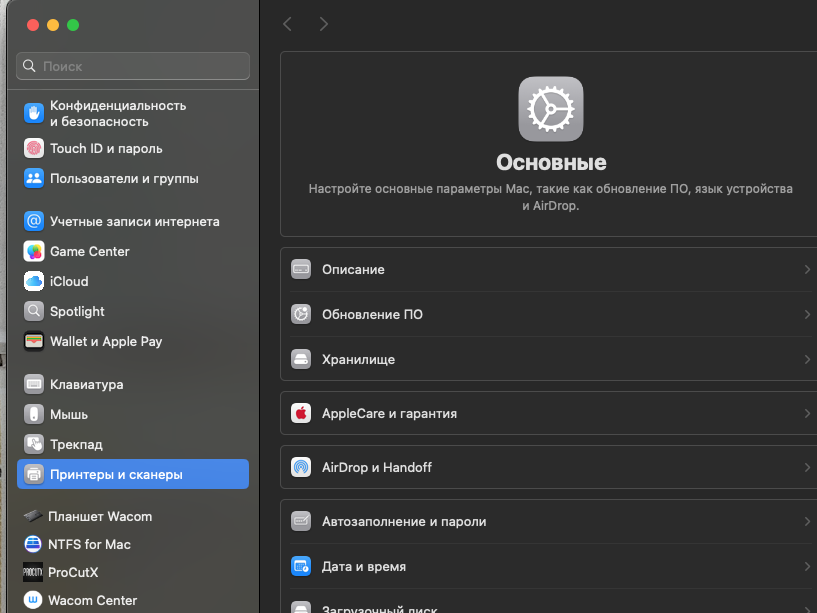Click the ProCutX icon
Viewport: 817px width, 613px height.
[33, 572]
